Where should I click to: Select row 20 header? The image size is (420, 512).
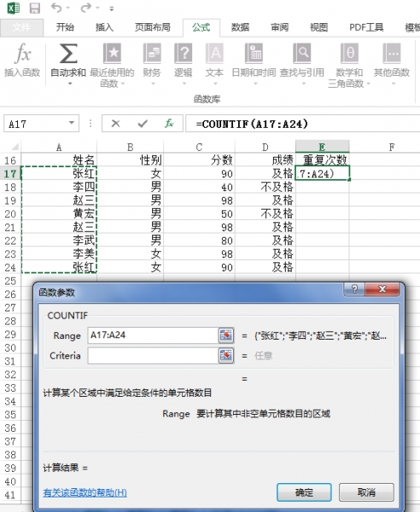pos(10,214)
